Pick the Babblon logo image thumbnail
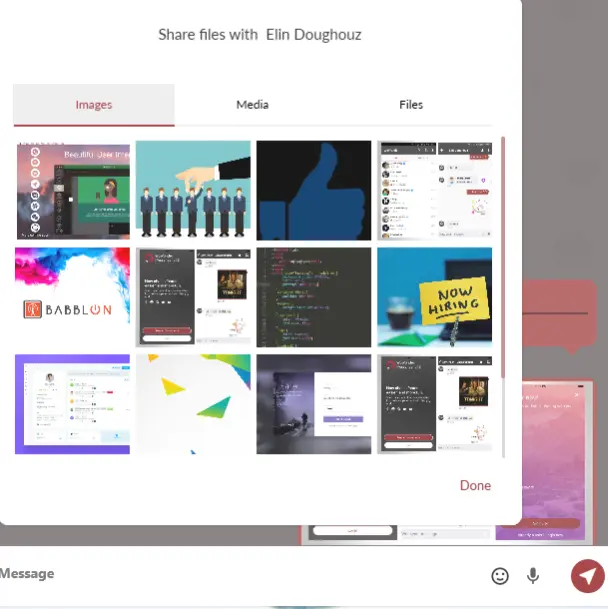This screenshot has height=609, width=608. [72, 297]
